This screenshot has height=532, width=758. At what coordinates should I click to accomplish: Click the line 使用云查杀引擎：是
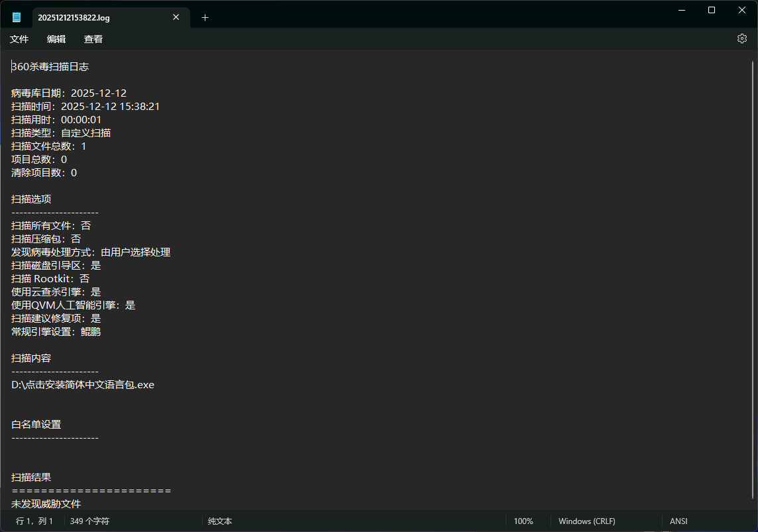click(56, 292)
